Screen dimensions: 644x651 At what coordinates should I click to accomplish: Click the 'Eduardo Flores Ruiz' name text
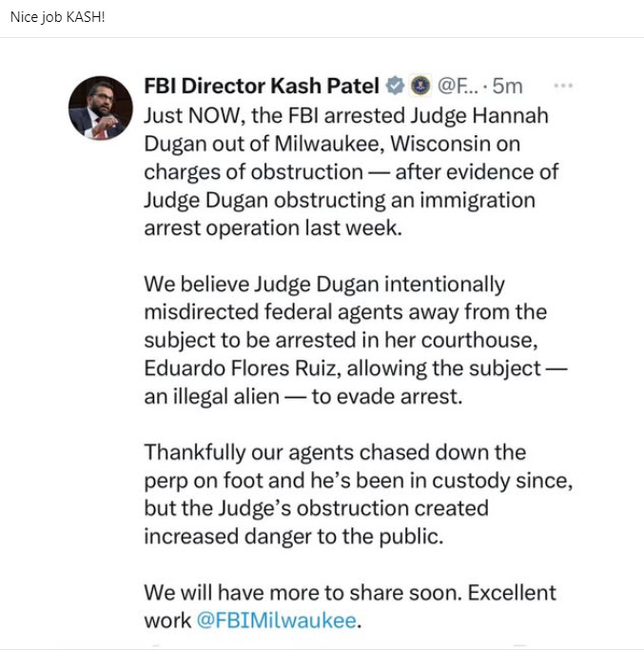[243, 368]
